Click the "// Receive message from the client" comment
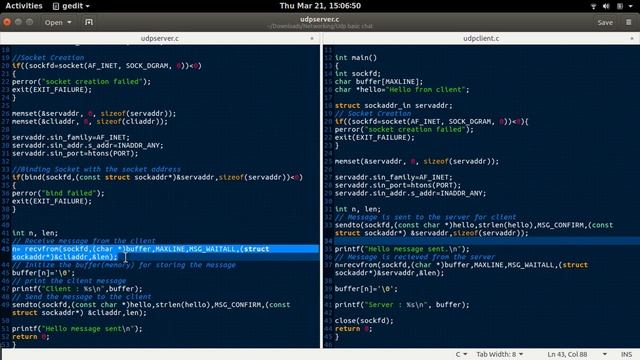This screenshot has width=640, height=360. click(x=84, y=241)
